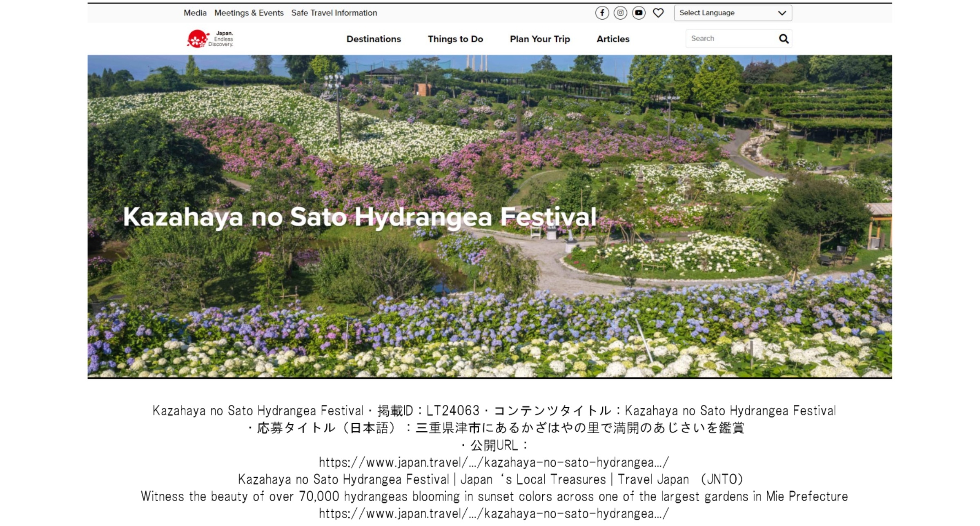Open the Meetings & Events link

(249, 13)
